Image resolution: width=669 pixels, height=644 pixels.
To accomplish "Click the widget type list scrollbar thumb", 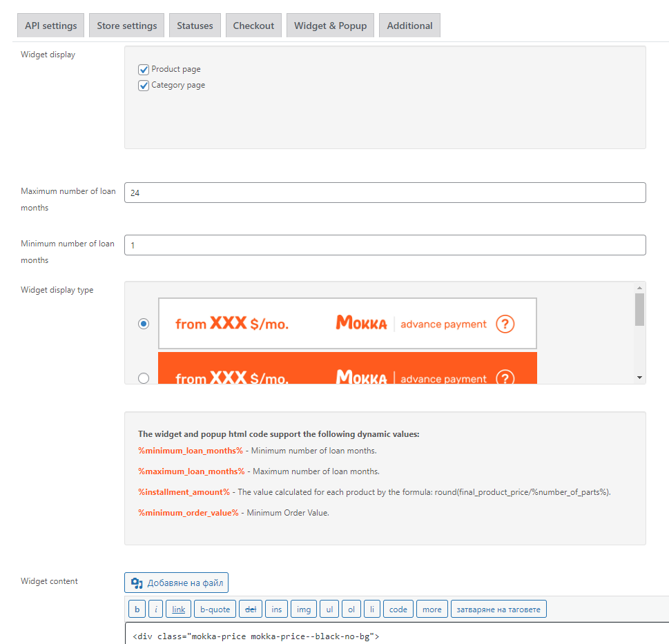I will 639,310.
